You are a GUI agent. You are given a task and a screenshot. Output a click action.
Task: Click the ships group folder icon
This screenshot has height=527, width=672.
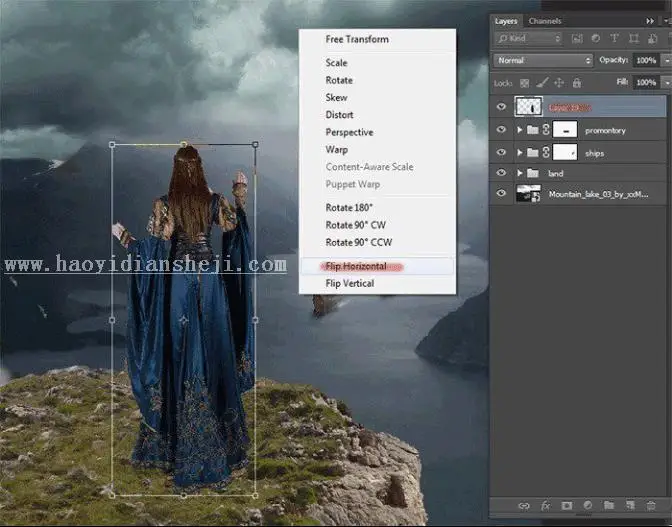click(x=533, y=152)
